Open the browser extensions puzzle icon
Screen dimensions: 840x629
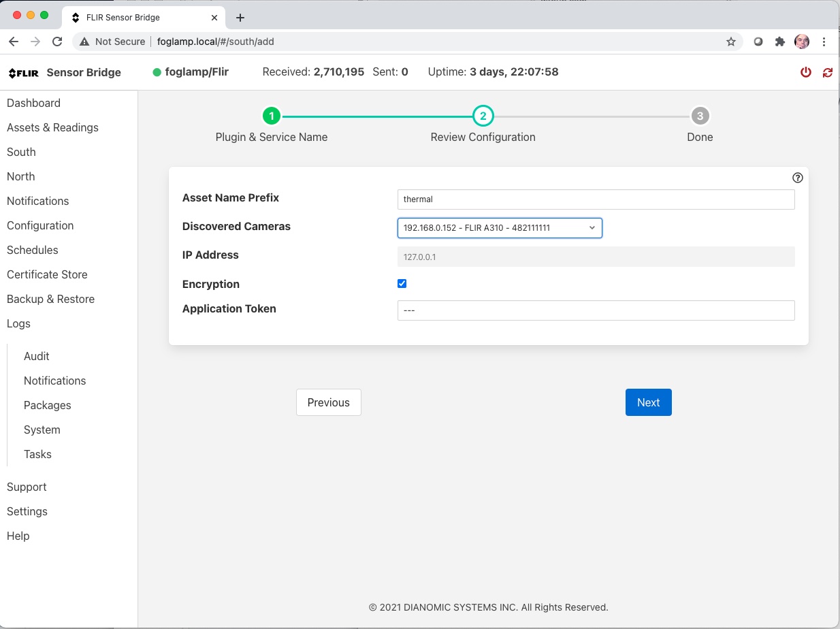tap(780, 42)
